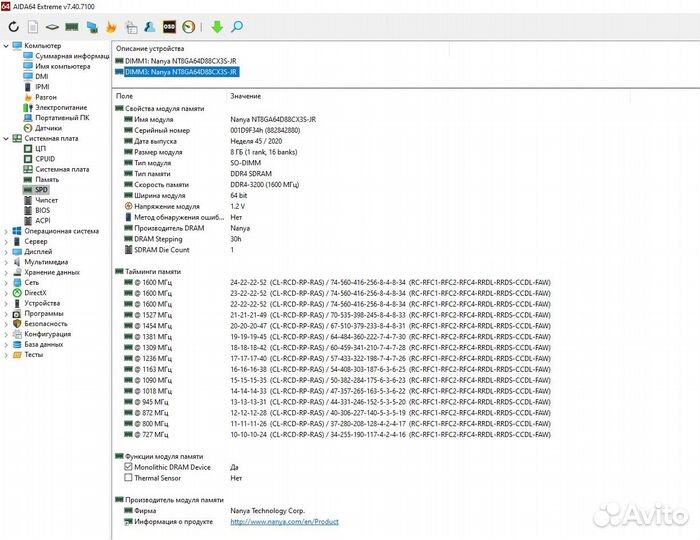Screen dimensions: 700x540
Task: Click the Refresh toolbar icon
Action: (13, 26)
